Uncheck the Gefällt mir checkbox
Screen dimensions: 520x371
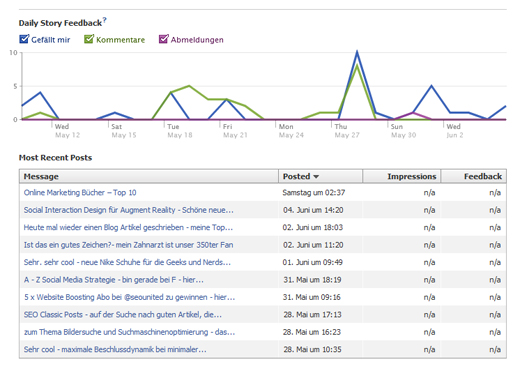click(24, 39)
